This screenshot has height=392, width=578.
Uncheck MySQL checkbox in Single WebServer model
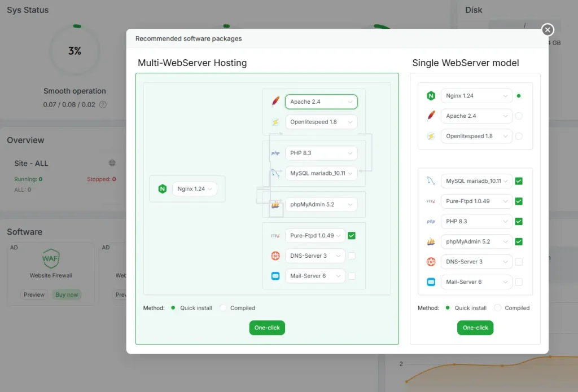click(x=519, y=181)
